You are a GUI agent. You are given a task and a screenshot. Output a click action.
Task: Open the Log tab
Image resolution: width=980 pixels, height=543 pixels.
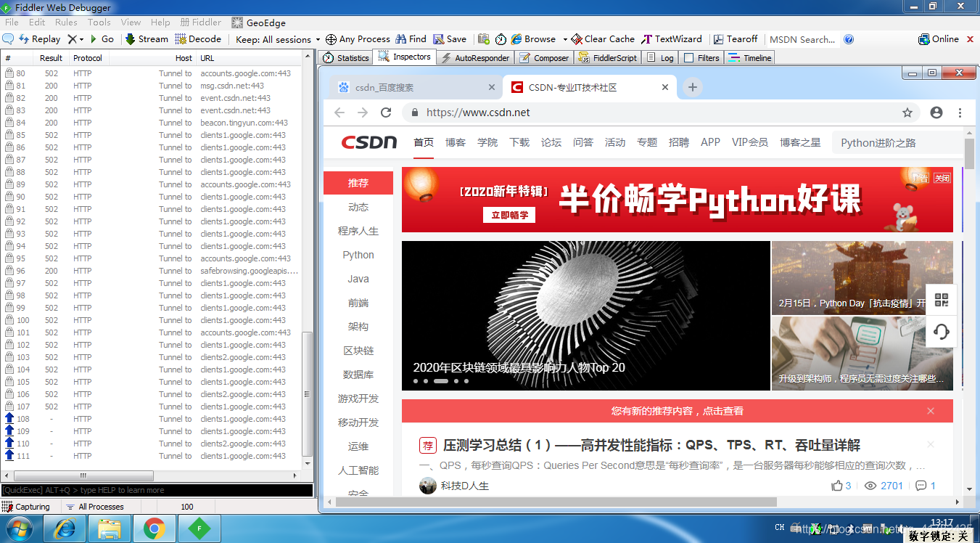click(x=661, y=57)
